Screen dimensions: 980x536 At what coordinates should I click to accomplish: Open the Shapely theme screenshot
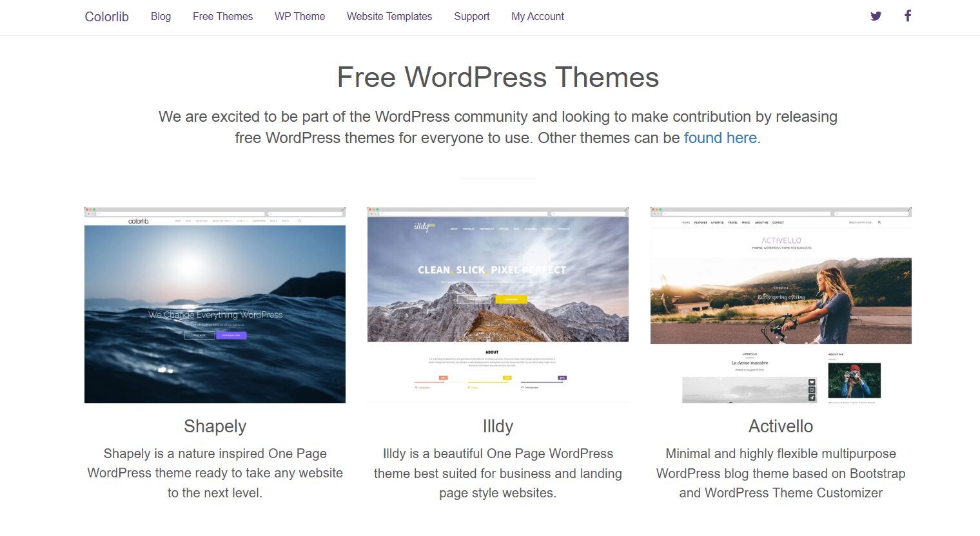point(215,305)
